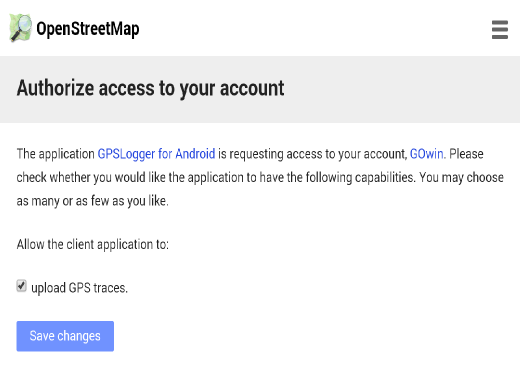Click the paragraph line starting 'check whether'
This screenshot has width=520, height=390.
coord(260,178)
